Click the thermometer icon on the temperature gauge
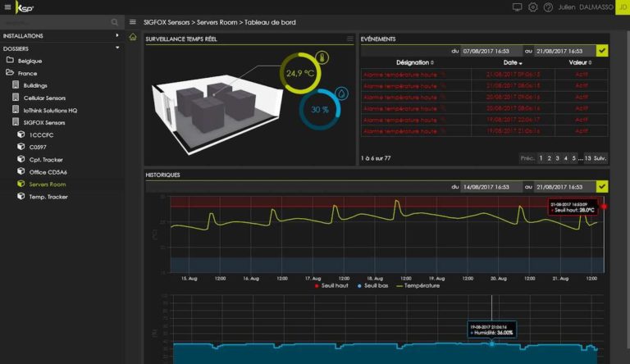The width and height of the screenshot is (630, 364). tap(322, 58)
